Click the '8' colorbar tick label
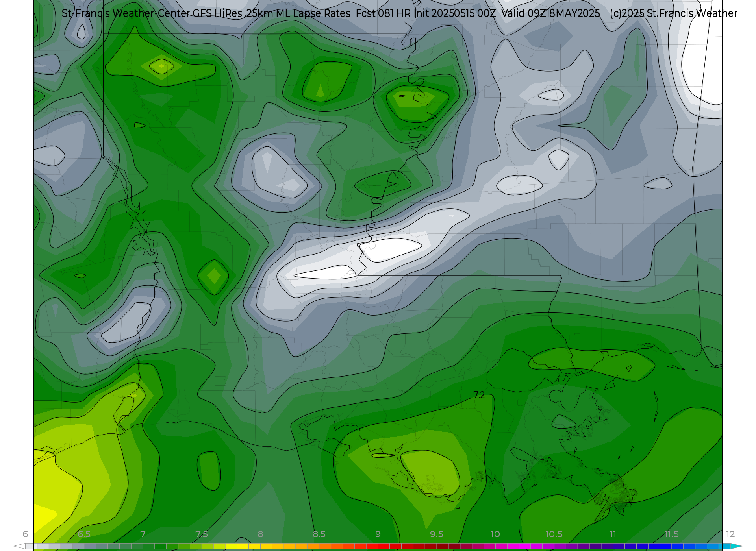The image size is (756, 551). 260,534
